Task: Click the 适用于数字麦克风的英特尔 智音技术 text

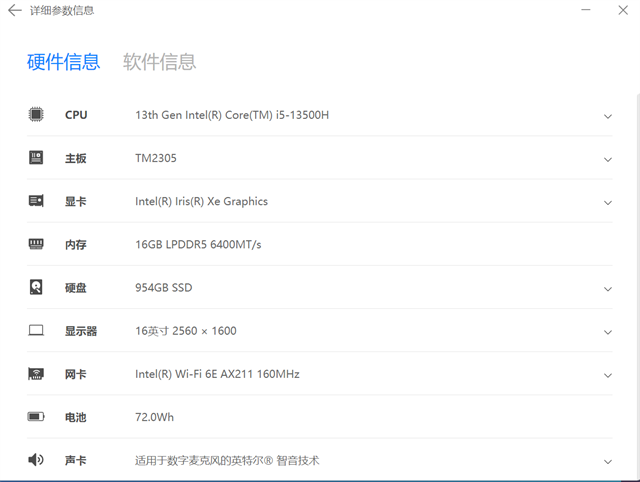Action: [x=227, y=461]
